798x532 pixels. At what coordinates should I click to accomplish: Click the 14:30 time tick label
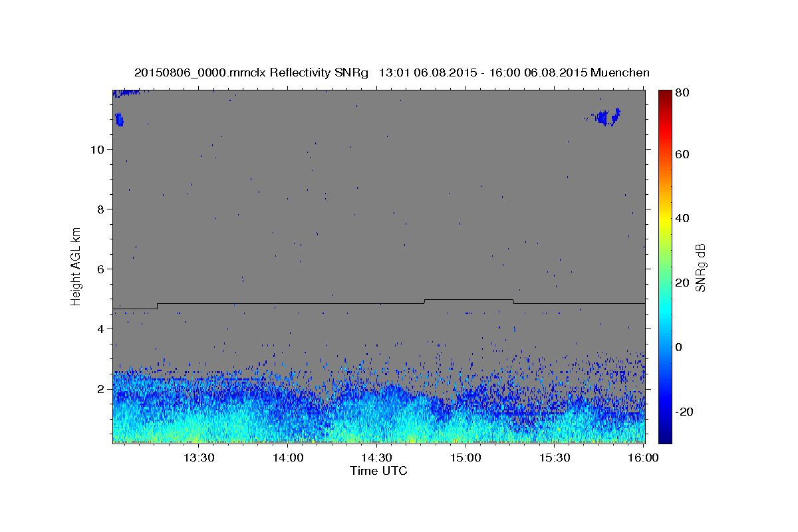pyautogui.click(x=376, y=458)
